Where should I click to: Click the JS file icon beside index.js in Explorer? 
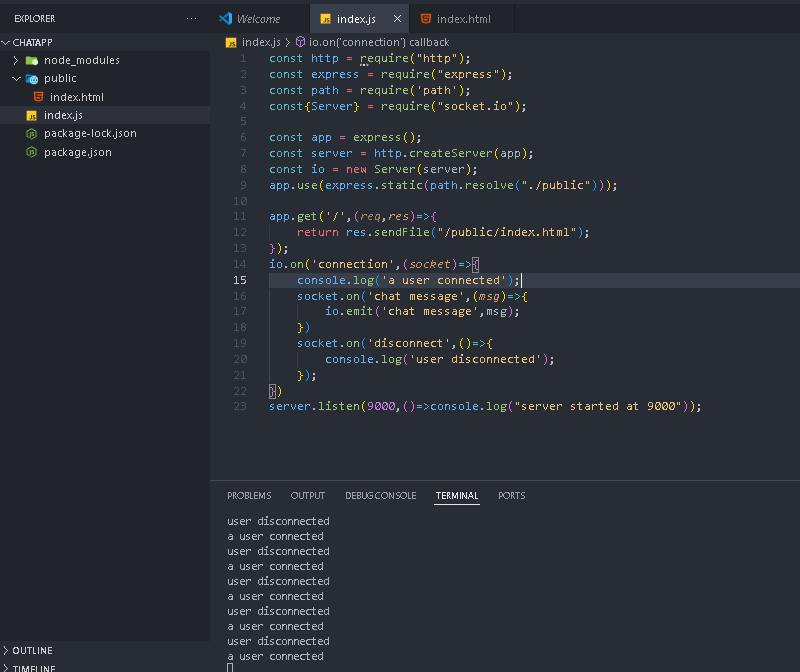pos(32,115)
